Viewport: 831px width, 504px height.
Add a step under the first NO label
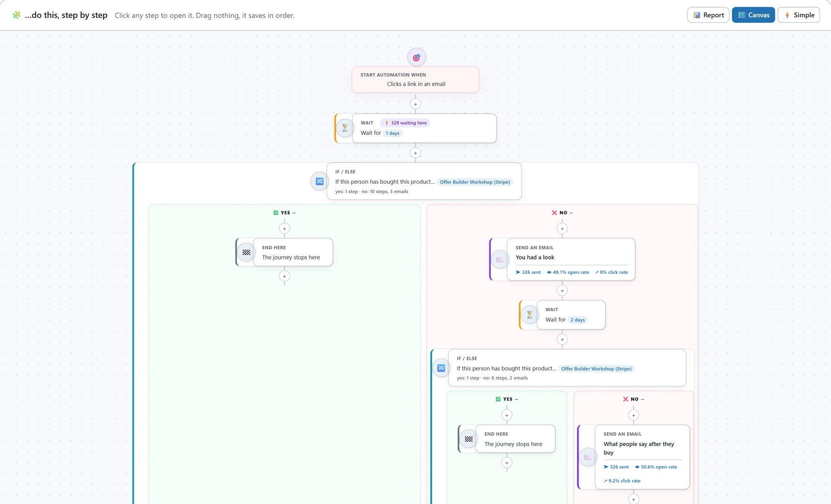tap(562, 228)
